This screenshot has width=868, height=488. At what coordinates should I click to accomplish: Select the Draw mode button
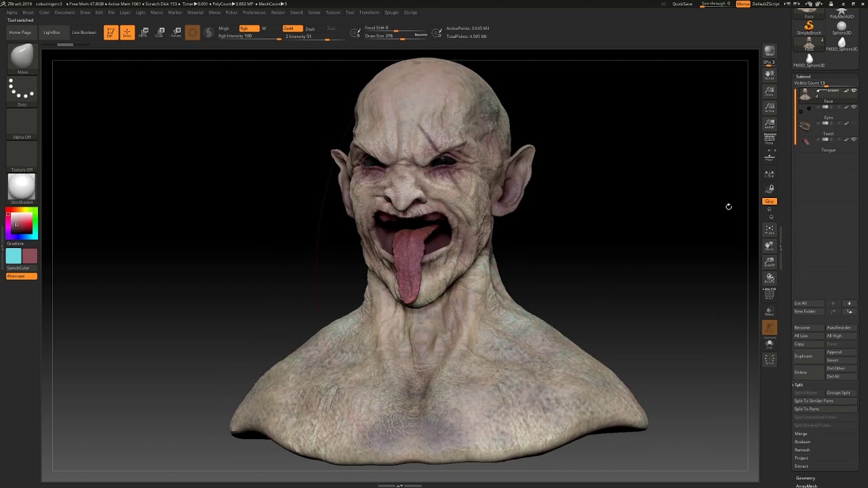point(127,33)
